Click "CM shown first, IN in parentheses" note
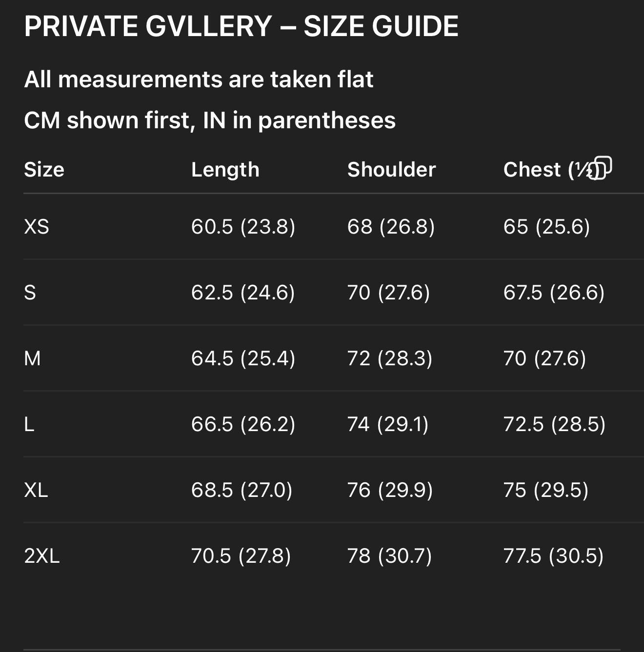644x652 pixels. [210, 120]
